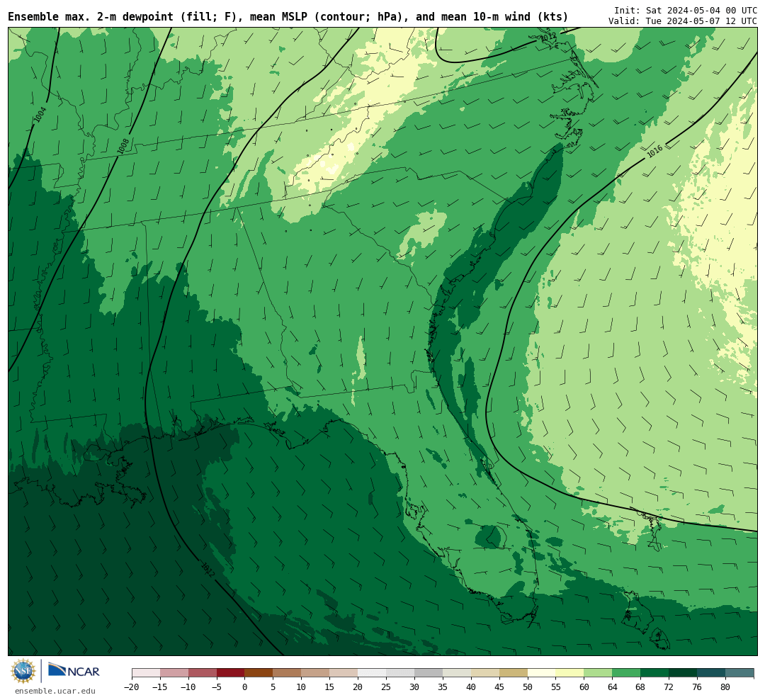Image resolution: width=765 pixels, height=700 pixels.
Task: Open the ensemble.ucar.edu link text
Action: click(55, 691)
